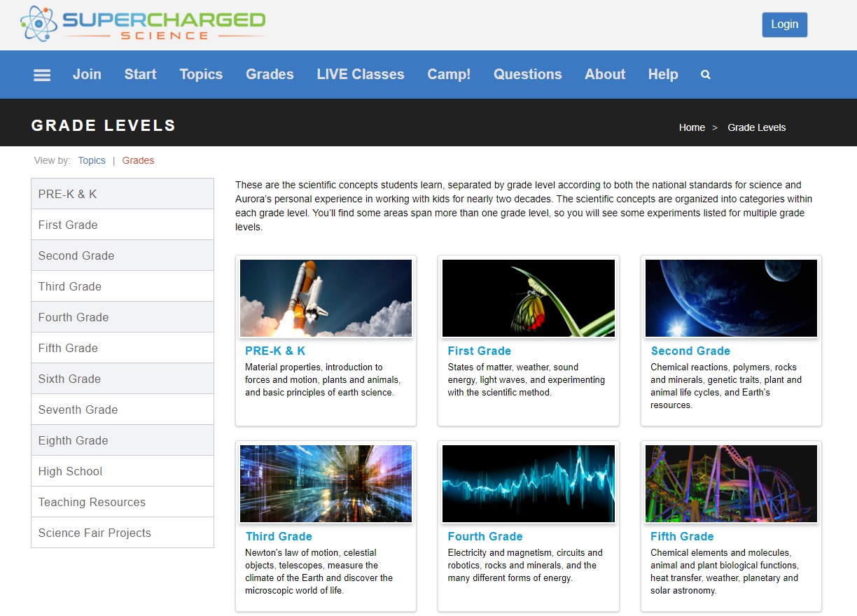Click the intro paragraph about scientific concepts

524,206
